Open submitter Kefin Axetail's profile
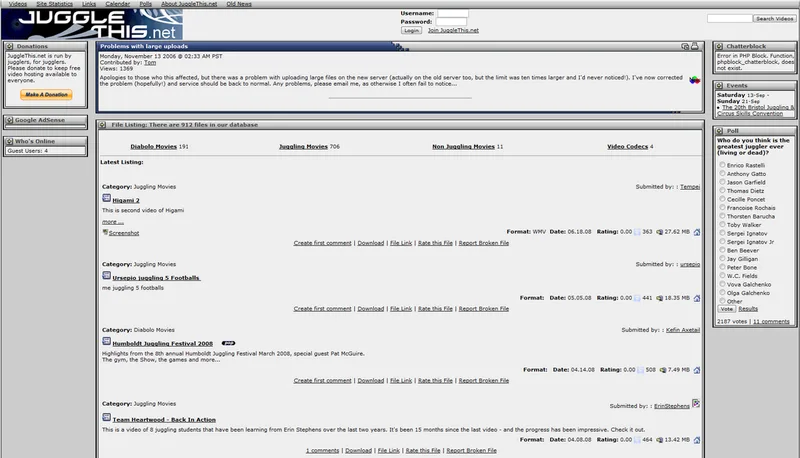800x458 pixels. [683, 330]
